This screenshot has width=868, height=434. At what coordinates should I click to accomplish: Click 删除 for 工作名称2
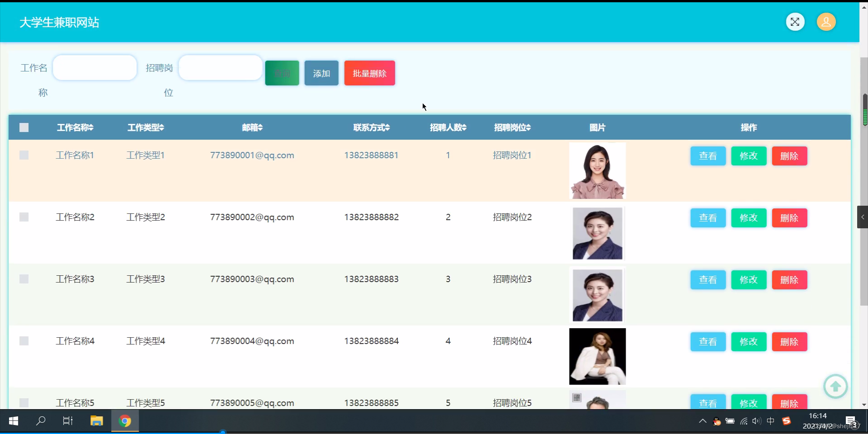[789, 218]
